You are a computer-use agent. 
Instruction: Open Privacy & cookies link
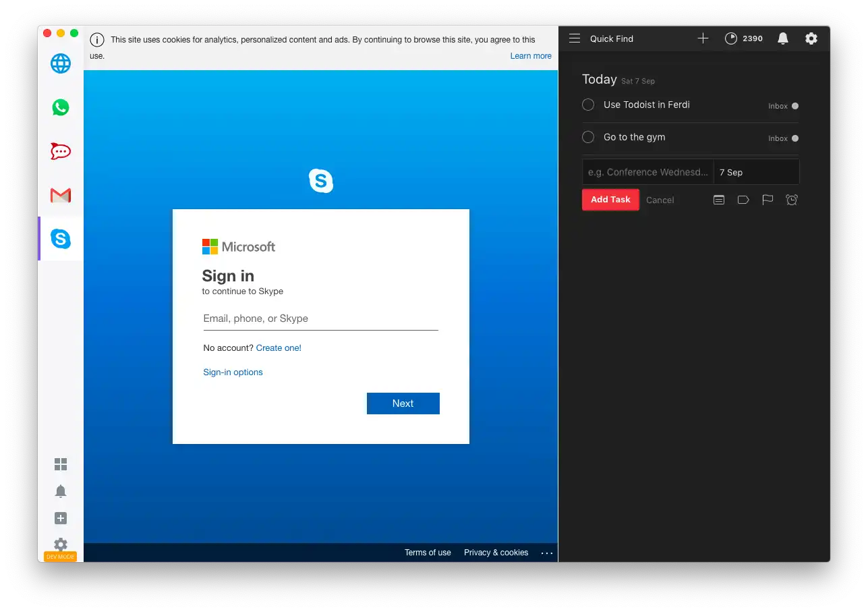[x=496, y=553]
